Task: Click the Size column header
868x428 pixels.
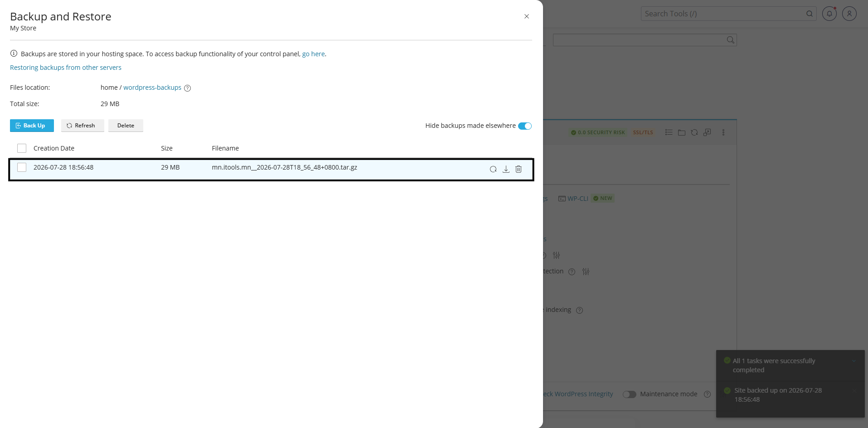Action: 167,148
